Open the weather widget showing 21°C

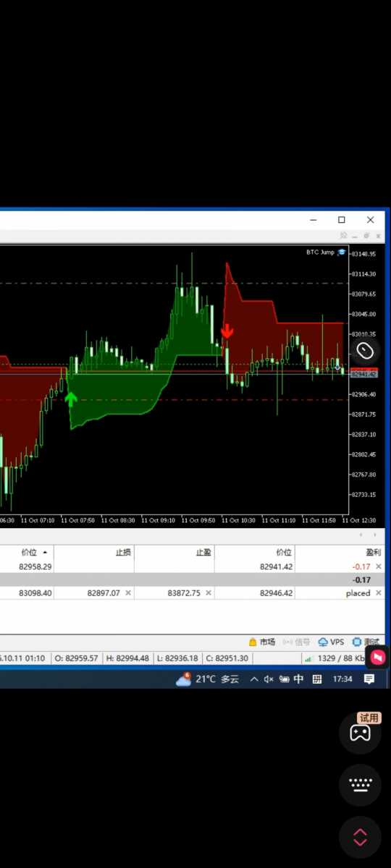(x=207, y=679)
